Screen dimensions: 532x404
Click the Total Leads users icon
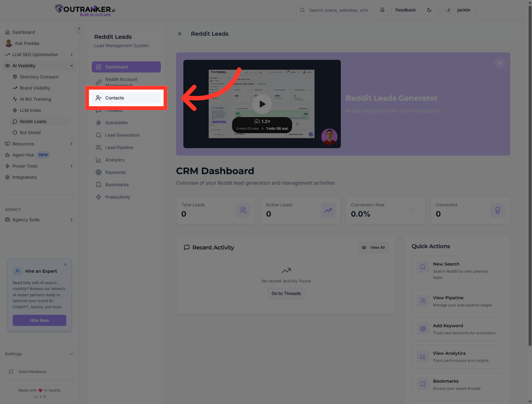[243, 211]
